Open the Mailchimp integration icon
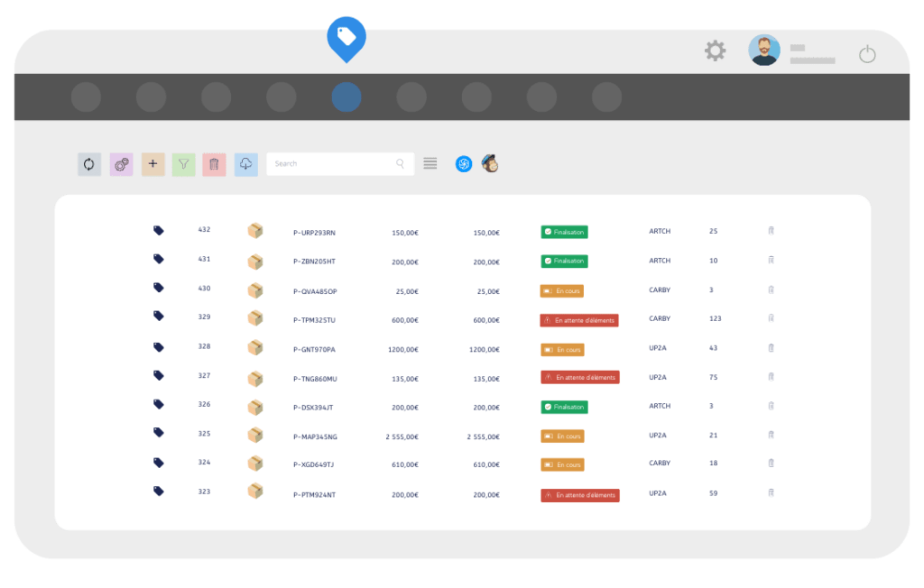Viewport: 924px width, 588px height. click(x=489, y=163)
